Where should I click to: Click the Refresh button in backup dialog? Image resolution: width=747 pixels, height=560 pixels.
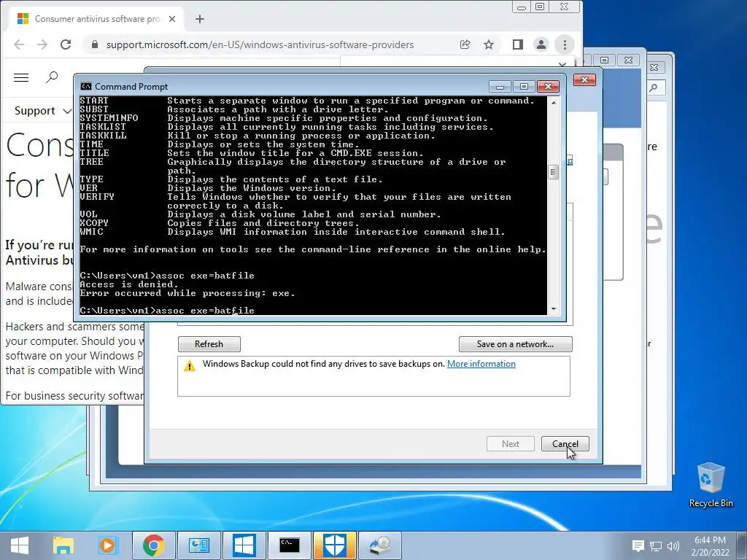[209, 344]
